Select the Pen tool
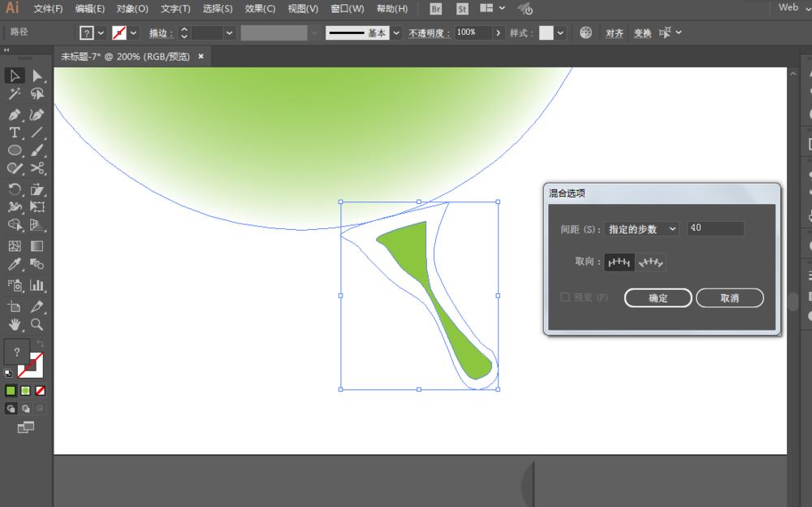Screen dimensions: 812x507 [13, 116]
